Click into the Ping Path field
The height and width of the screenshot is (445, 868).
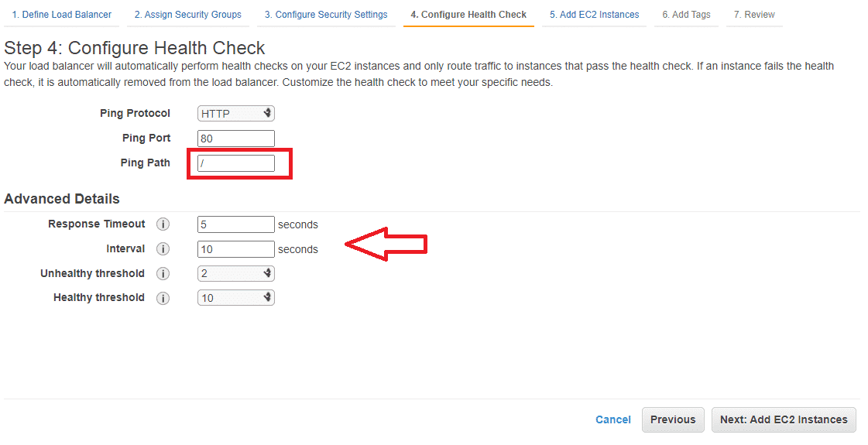[236, 163]
